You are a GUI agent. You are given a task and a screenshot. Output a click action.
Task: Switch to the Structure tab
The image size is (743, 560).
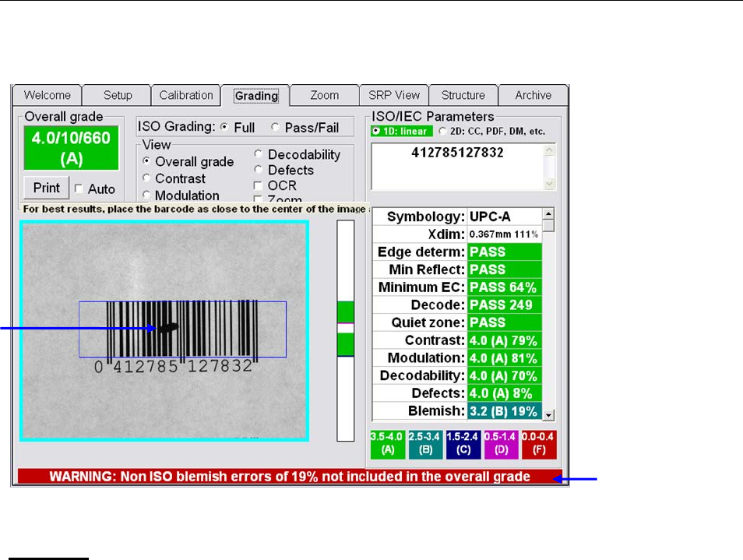click(x=463, y=95)
